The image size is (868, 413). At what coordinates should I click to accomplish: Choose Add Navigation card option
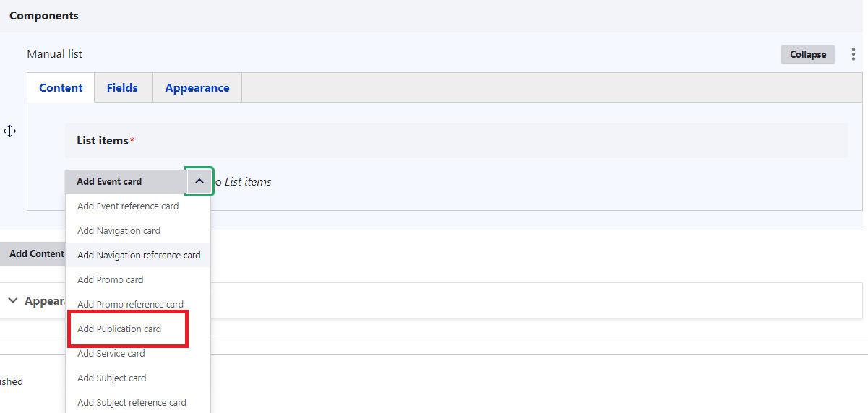119,230
